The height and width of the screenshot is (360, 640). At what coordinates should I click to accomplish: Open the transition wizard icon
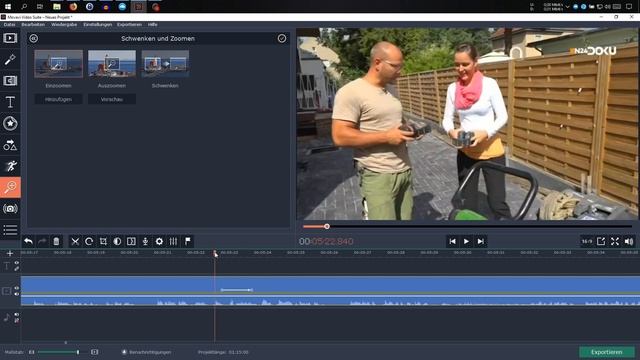(131, 241)
